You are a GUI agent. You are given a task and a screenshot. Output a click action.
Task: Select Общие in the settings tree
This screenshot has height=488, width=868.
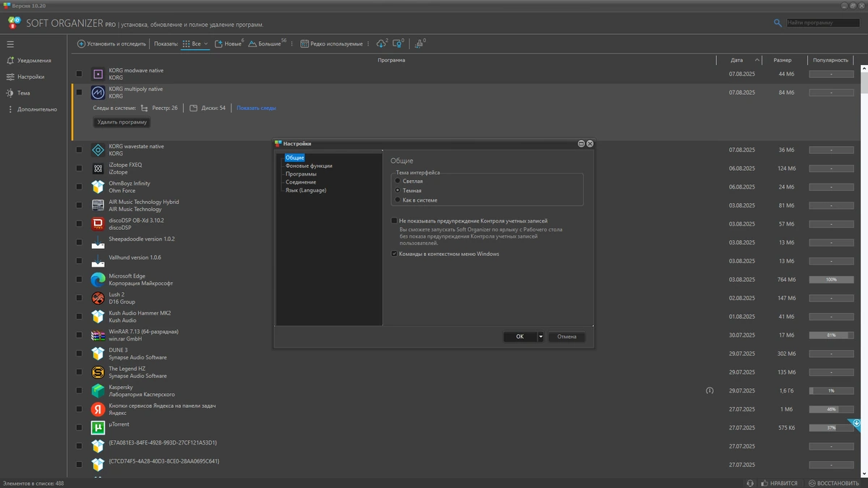(x=294, y=158)
